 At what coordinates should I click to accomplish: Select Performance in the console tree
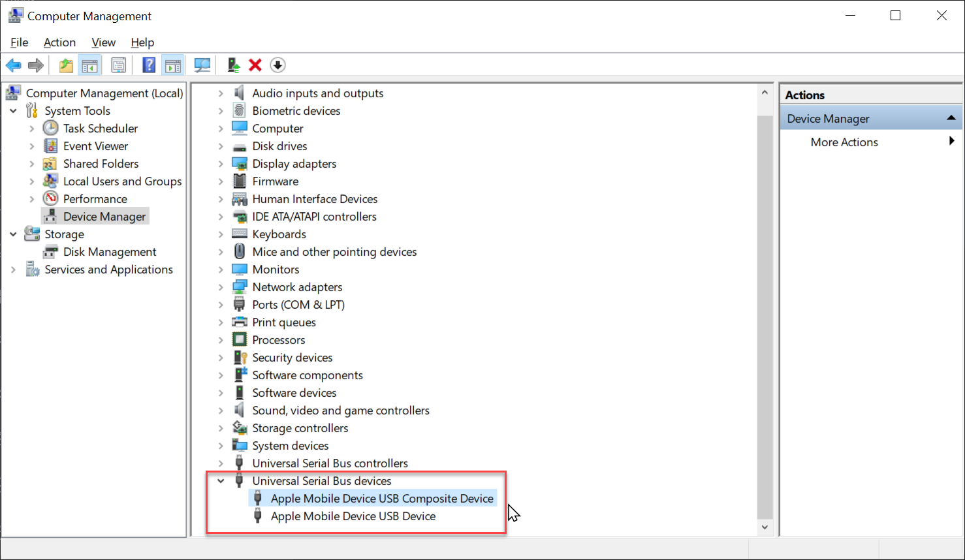95,199
